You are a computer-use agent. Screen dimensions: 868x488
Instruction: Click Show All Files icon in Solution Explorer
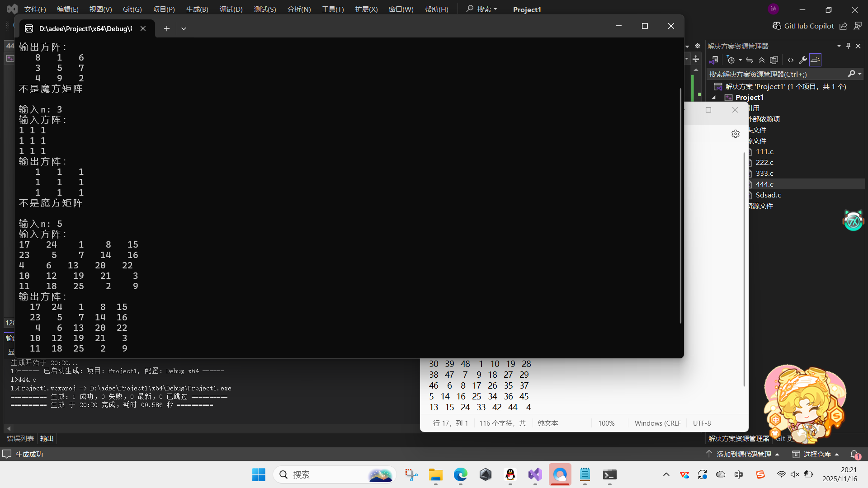point(774,60)
